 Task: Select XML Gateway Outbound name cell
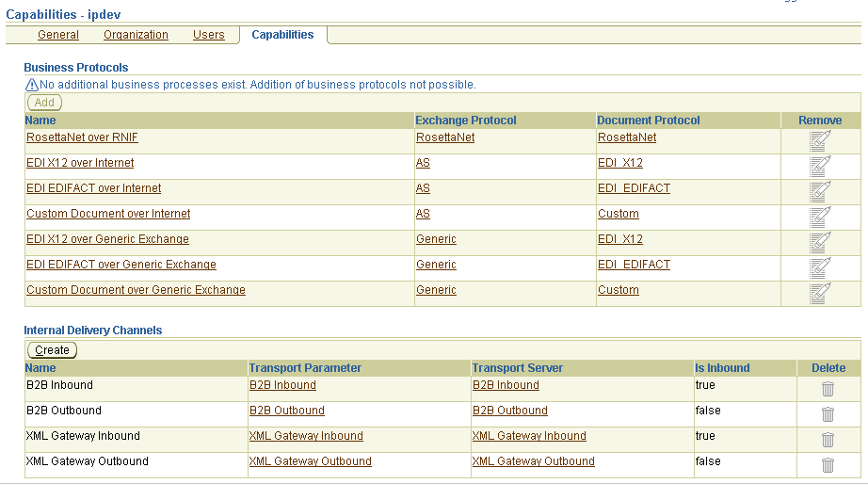click(x=137, y=465)
